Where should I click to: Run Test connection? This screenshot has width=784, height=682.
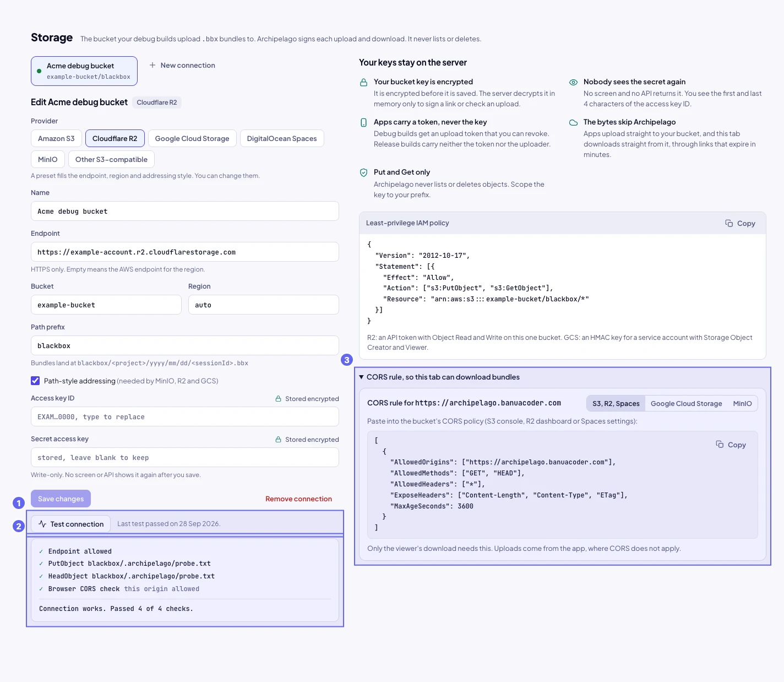tap(71, 524)
